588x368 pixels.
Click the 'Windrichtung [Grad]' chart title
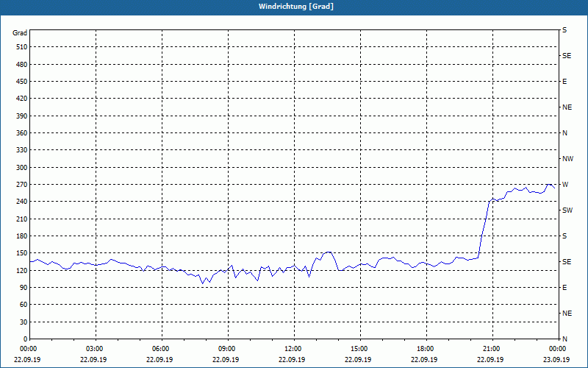pos(296,7)
